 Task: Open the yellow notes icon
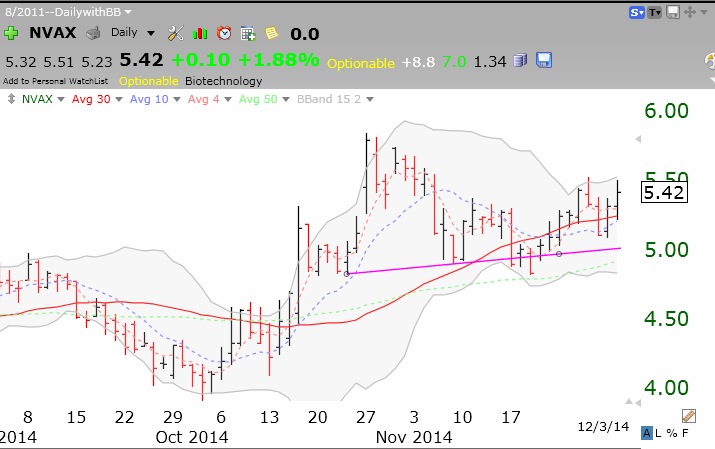pyautogui.click(x=272, y=33)
